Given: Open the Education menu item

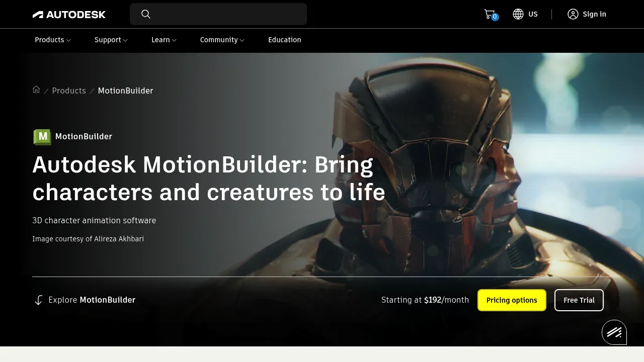Looking at the screenshot, I should click(x=285, y=40).
